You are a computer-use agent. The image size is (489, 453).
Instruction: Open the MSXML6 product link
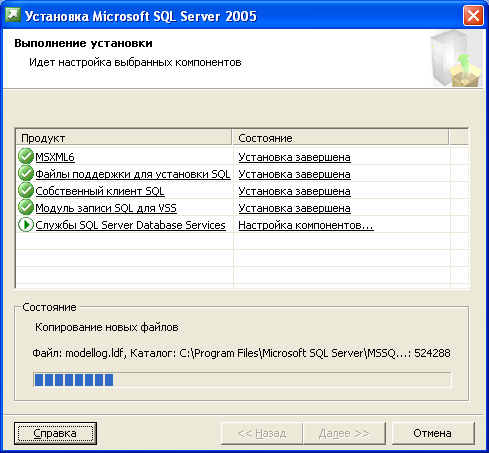click(55, 157)
